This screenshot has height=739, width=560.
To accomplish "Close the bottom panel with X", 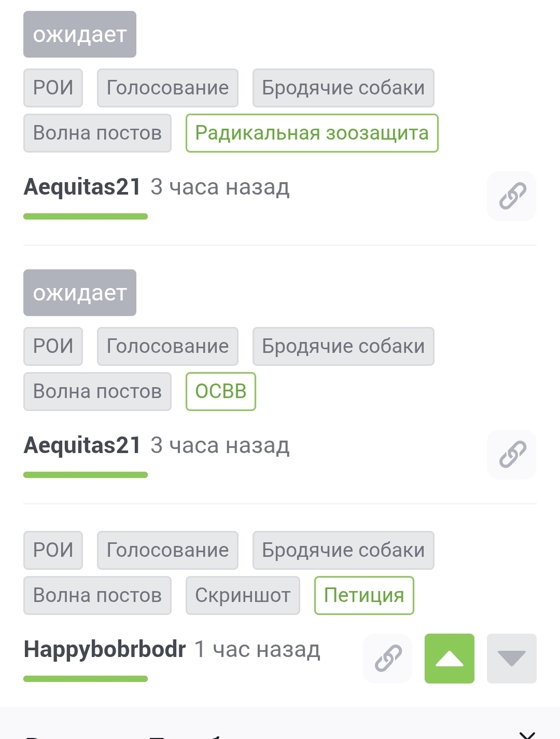I will pos(527,734).
